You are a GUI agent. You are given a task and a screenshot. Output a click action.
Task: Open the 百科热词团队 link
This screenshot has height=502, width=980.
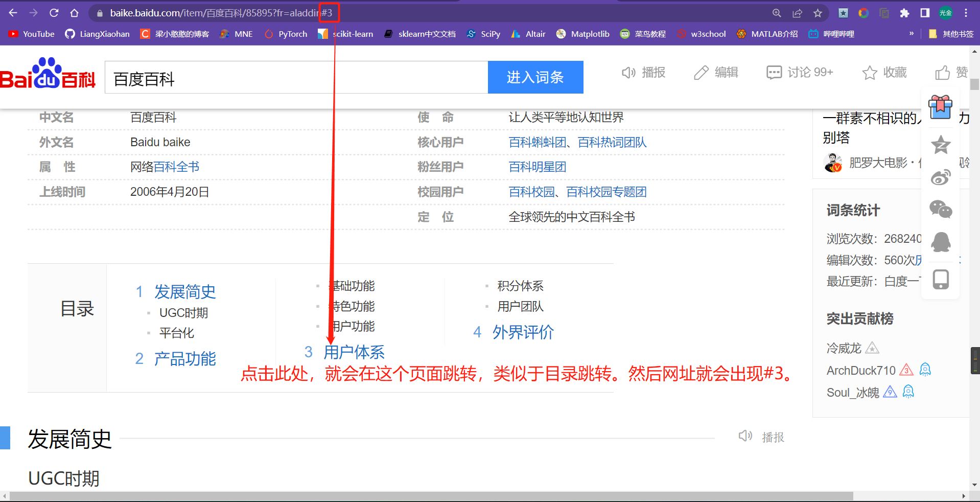(x=612, y=143)
